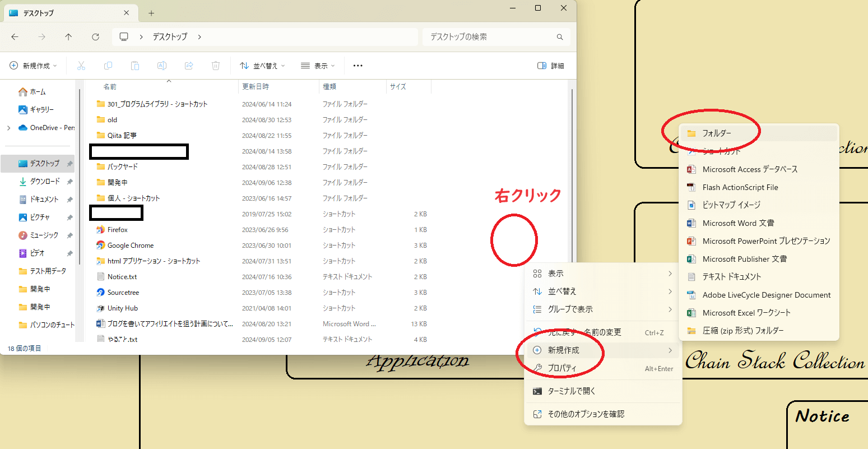The height and width of the screenshot is (449, 868).
Task: Select the Qiita 記事 folder row
Action: 261,136
